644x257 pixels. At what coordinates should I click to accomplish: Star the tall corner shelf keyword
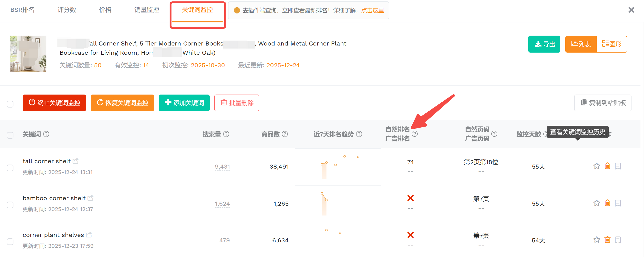(596, 166)
